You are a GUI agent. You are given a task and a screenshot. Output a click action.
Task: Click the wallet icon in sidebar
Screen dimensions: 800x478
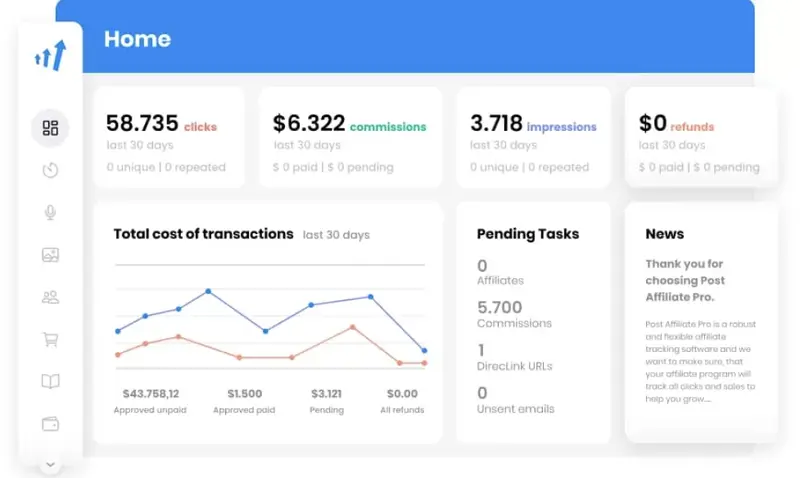(50, 423)
